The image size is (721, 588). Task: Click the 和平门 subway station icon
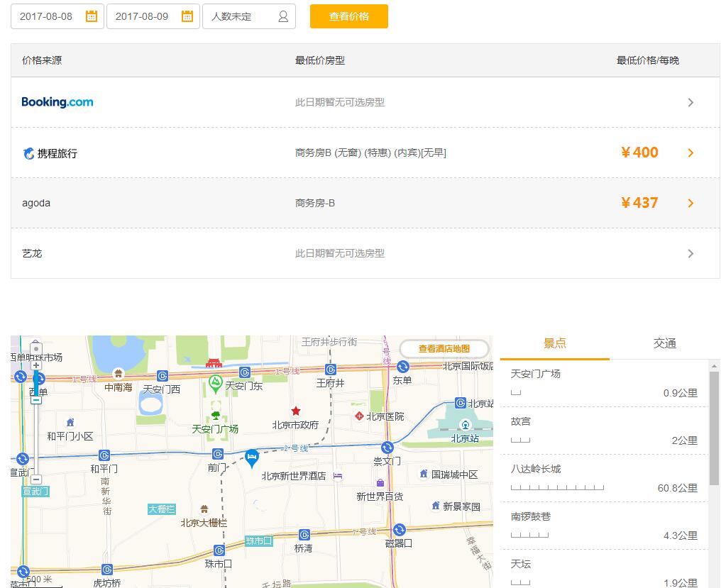click(104, 455)
